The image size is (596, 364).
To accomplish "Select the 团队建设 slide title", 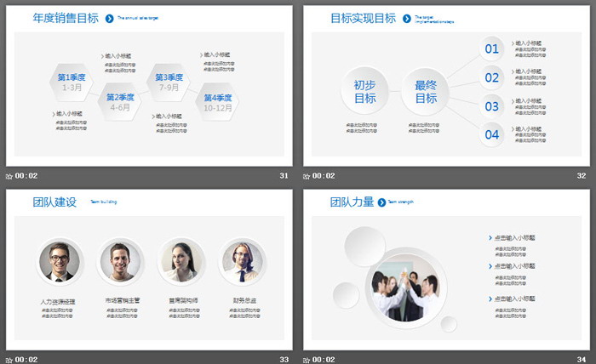I will [x=54, y=202].
